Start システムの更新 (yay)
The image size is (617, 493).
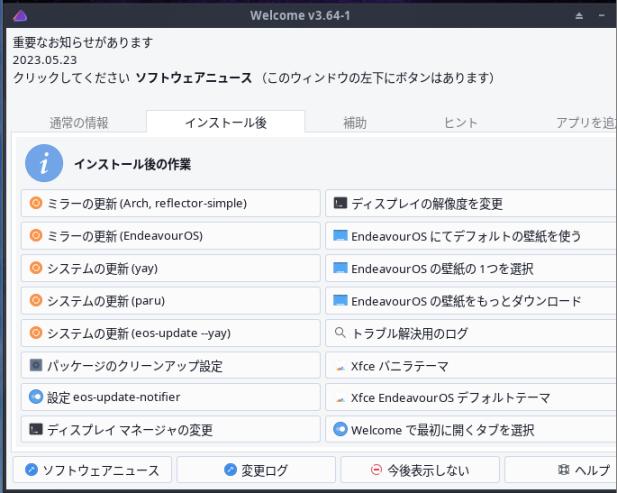pos(171,268)
